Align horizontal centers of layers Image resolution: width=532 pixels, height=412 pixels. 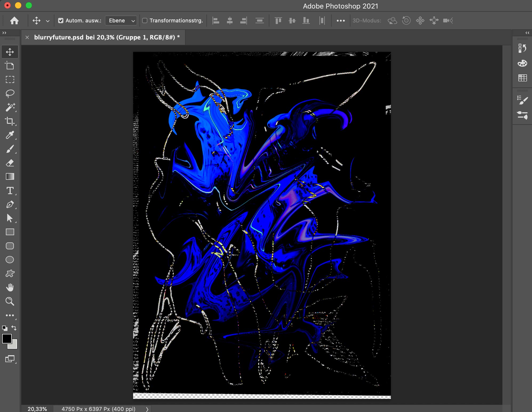click(x=230, y=21)
